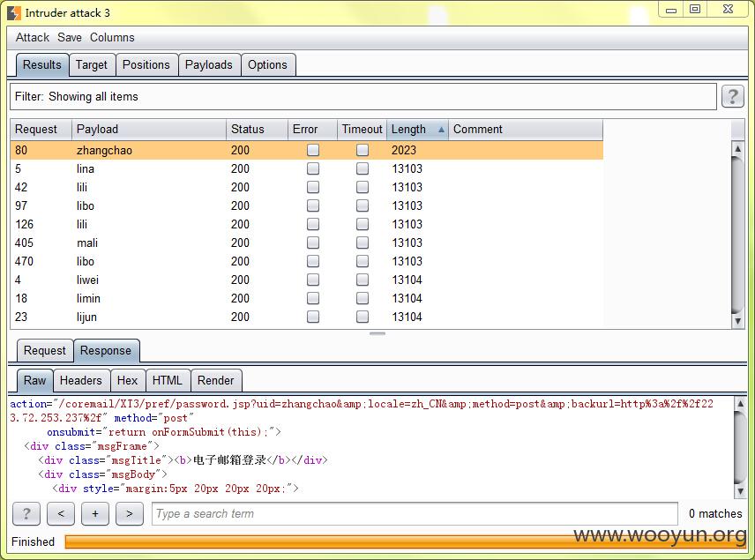Select the mali payload cell

click(149, 243)
